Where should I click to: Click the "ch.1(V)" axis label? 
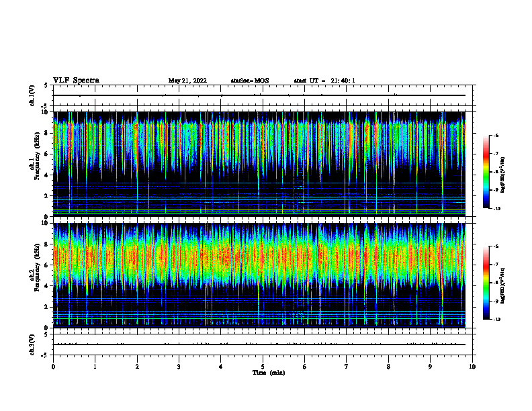coord(32,95)
